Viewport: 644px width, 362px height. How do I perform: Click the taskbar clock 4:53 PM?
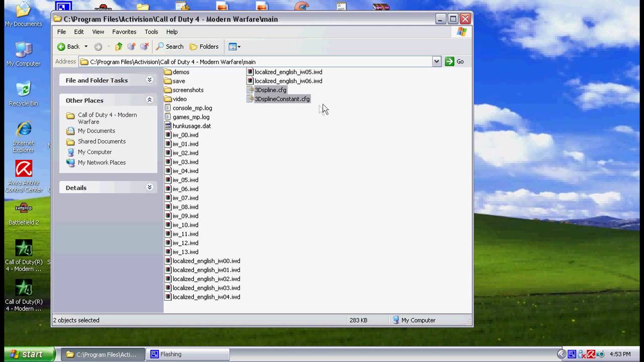[620, 354]
